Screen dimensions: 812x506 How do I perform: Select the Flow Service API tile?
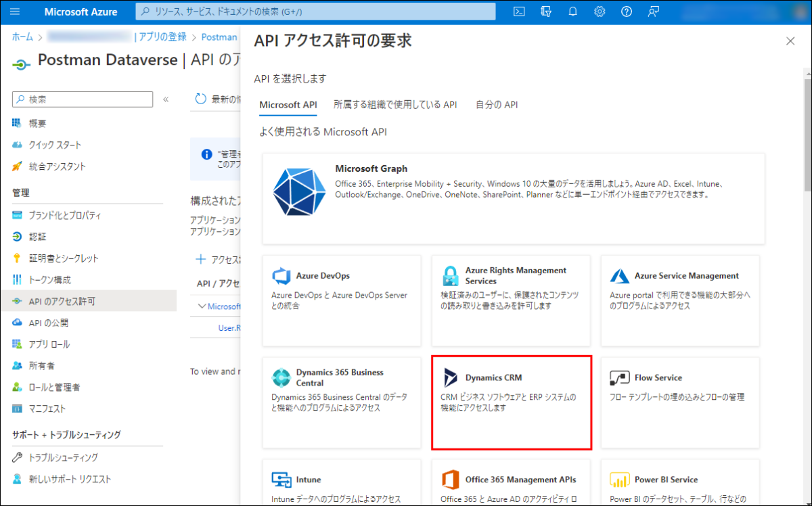(x=680, y=403)
